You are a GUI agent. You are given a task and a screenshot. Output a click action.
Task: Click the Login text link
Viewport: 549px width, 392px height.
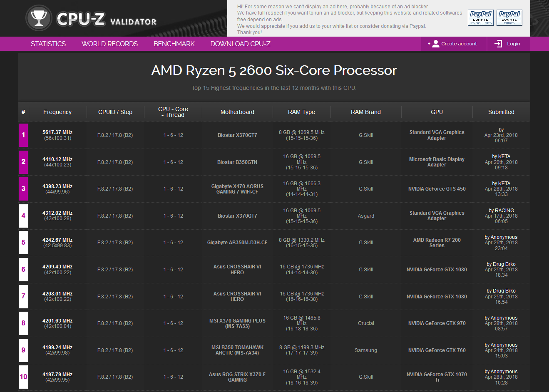click(x=513, y=44)
